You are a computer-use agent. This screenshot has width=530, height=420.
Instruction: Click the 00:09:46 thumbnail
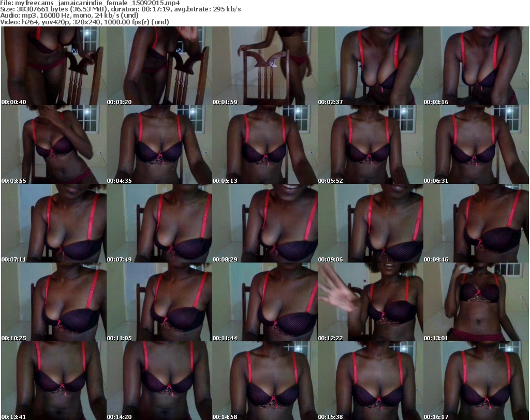(476, 224)
